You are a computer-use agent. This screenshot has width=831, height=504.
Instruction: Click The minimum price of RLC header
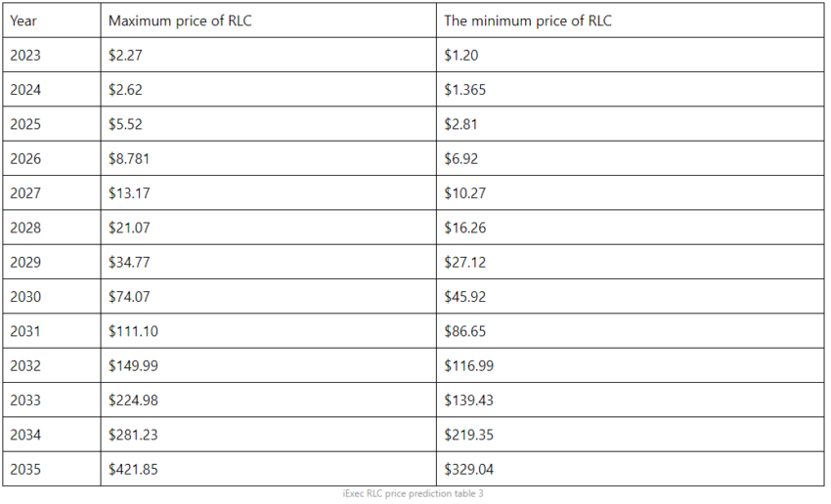[x=631, y=21]
